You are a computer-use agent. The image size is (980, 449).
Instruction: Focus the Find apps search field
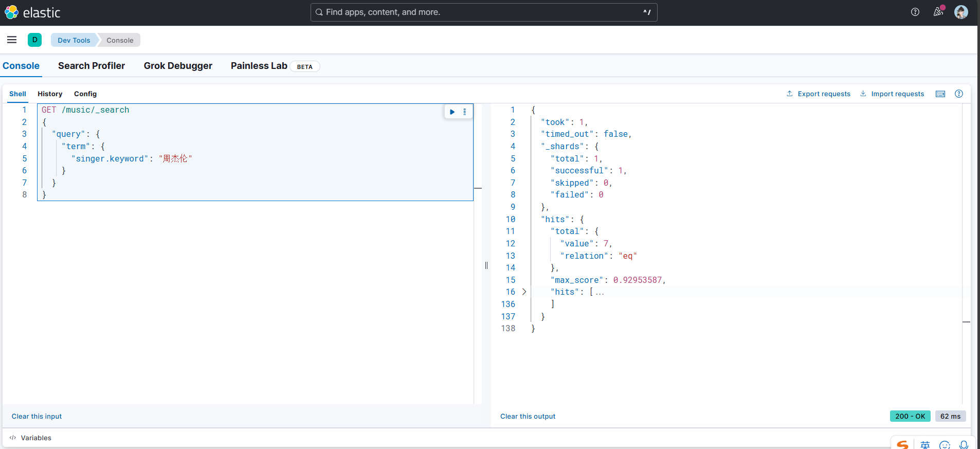[x=483, y=12]
